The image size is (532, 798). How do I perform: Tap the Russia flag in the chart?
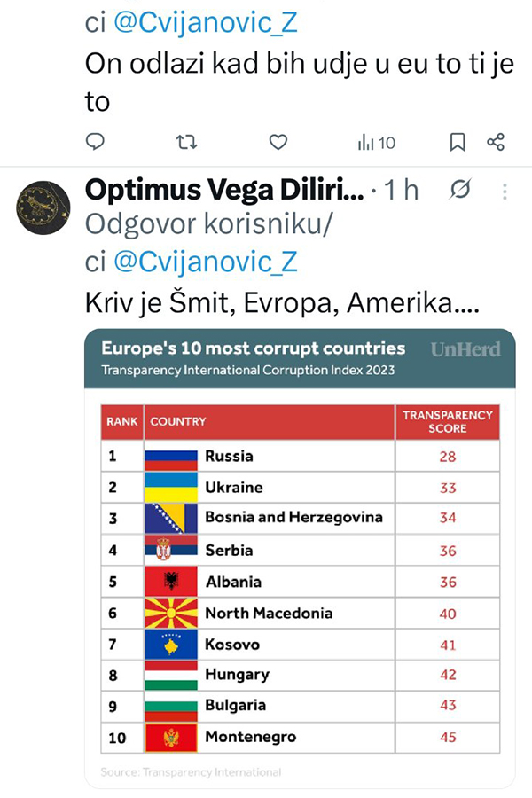[170, 457]
